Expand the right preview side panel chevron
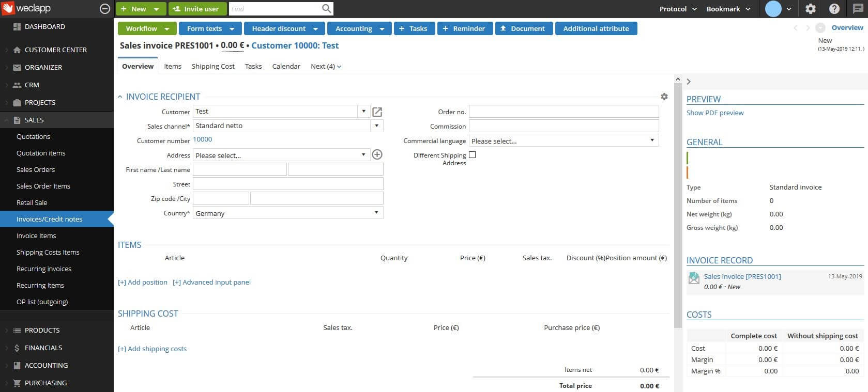The width and height of the screenshot is (868, 392). tap(689, 82)
